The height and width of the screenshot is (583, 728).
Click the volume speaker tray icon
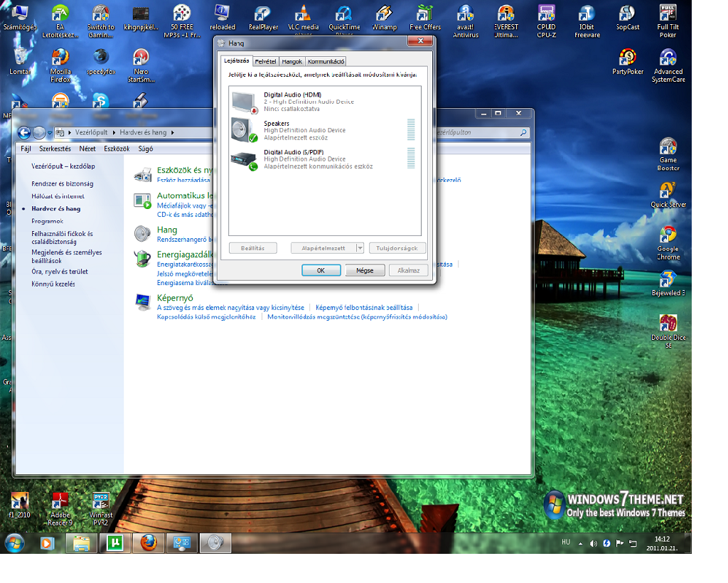594,543
